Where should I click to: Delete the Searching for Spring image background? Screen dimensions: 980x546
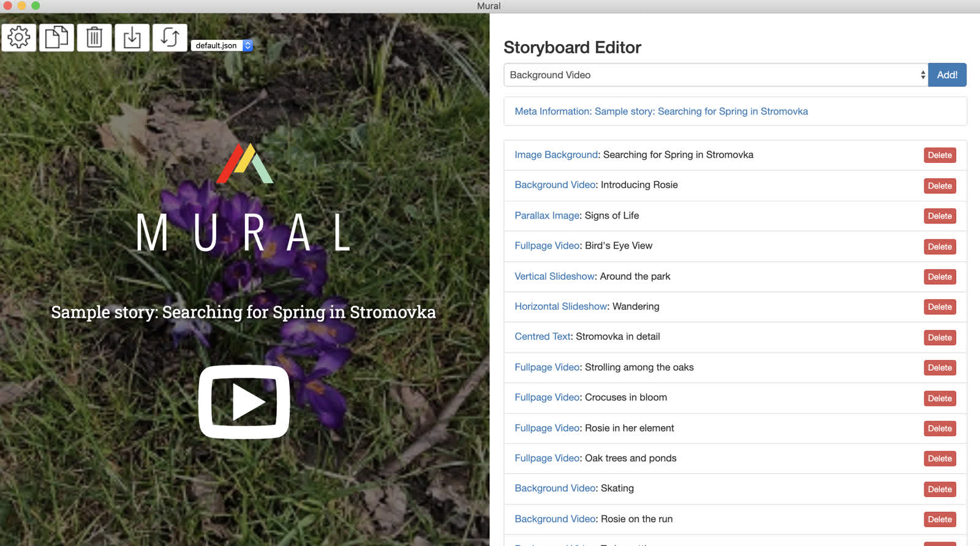940,155
